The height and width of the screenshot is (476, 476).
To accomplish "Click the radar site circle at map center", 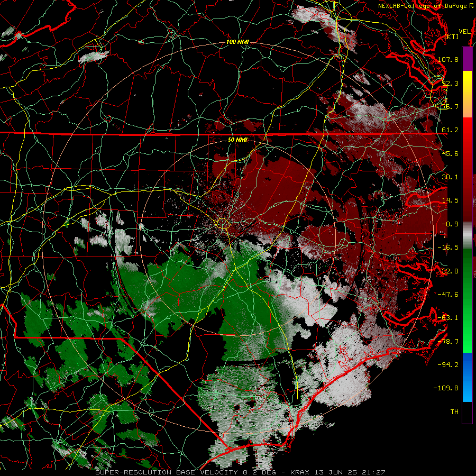I will click(x=223, y=223).
